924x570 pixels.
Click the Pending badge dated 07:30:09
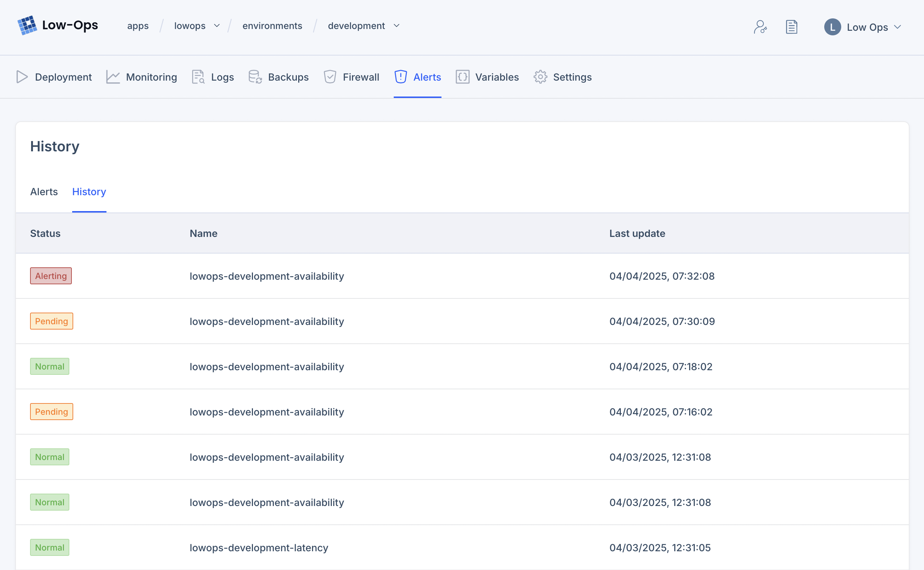coord(52,321)
